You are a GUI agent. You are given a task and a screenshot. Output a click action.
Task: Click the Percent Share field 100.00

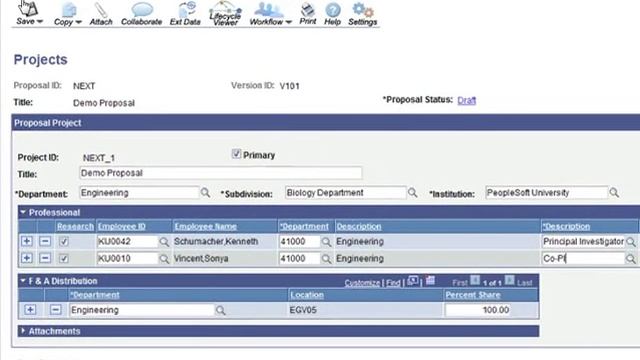pos(478,310)
